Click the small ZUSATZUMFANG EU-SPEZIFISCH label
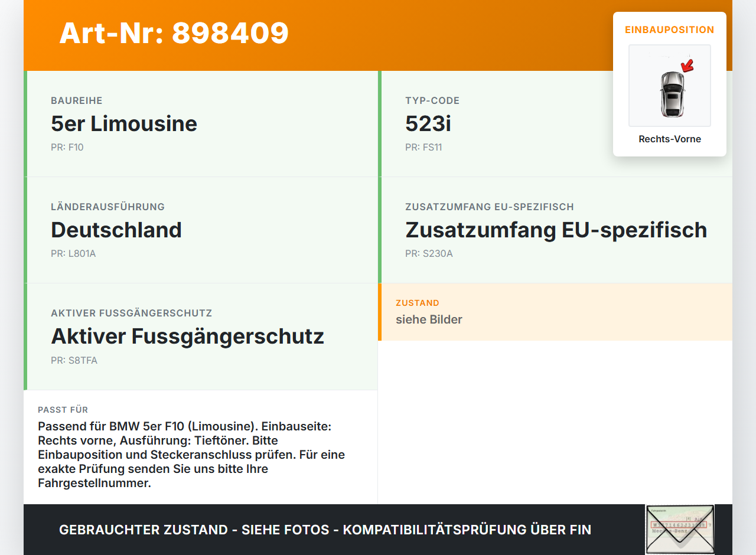 click(490, 207)
